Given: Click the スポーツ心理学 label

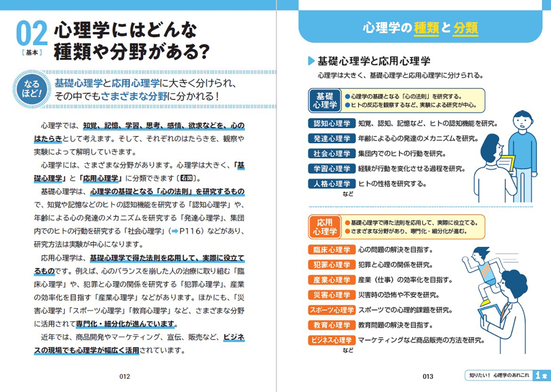Looking at the screenshot, I should point(332,310).
